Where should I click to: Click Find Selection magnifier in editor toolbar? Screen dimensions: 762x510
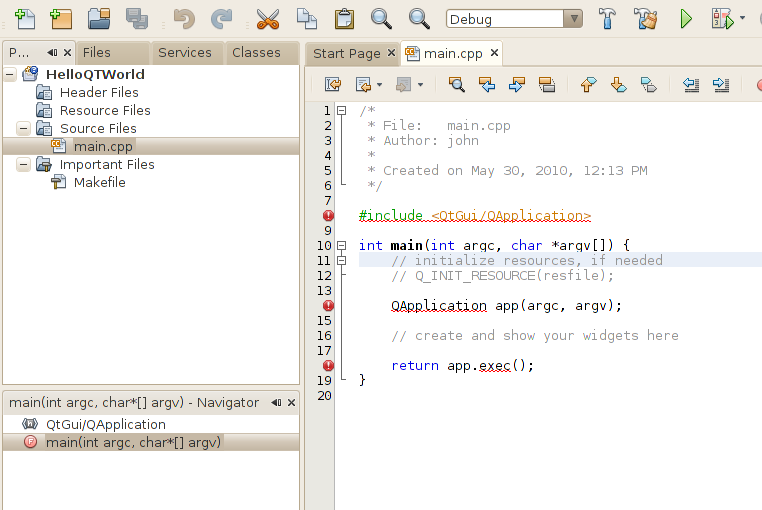(457, 85)
